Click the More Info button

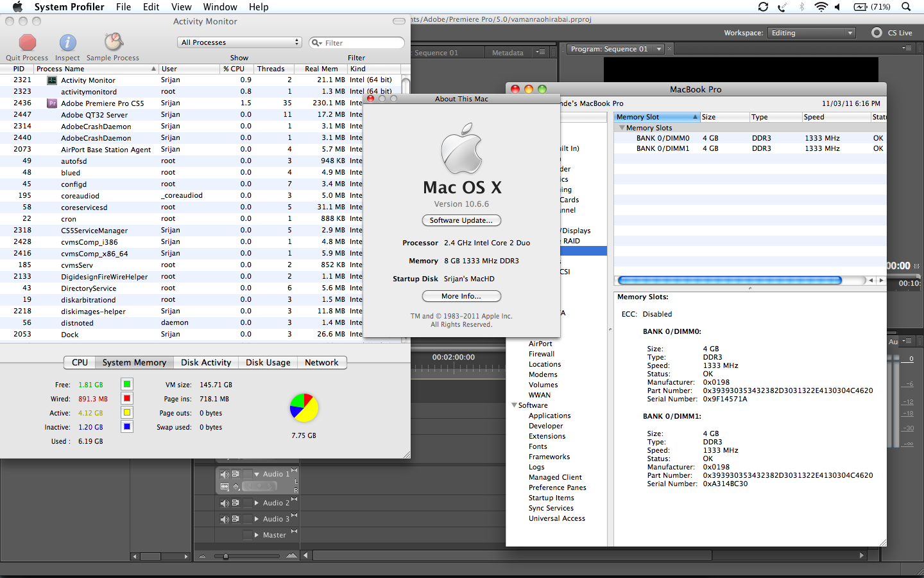click(x=461, y=296)
